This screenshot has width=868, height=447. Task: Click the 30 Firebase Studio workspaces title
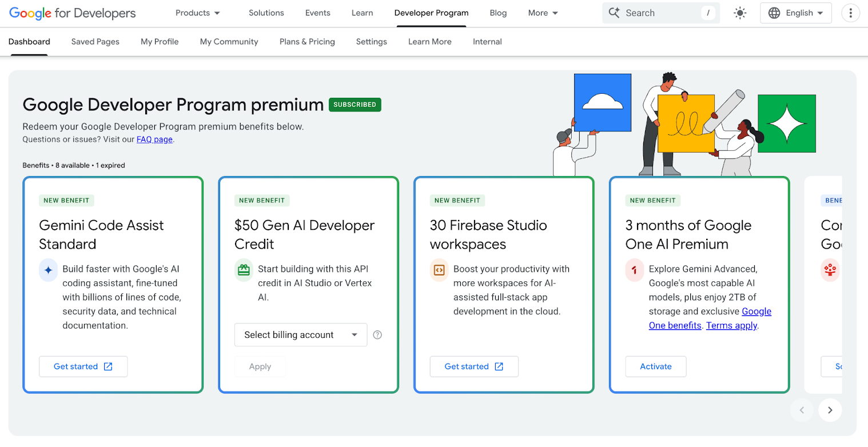[x=488, y=234]
